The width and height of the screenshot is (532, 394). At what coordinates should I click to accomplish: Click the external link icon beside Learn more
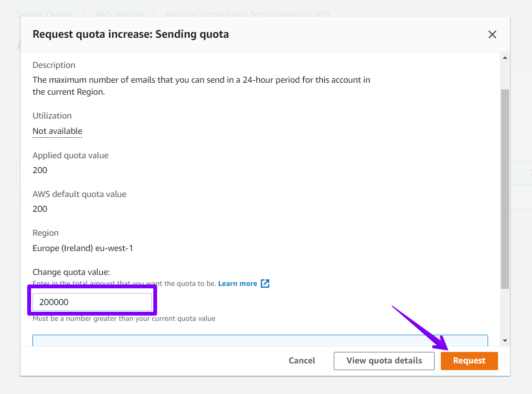coord(265,284)
